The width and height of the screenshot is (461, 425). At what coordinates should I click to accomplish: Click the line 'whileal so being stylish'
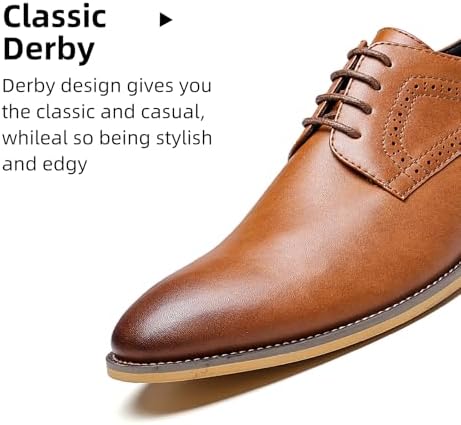click(x=107, y=138)
